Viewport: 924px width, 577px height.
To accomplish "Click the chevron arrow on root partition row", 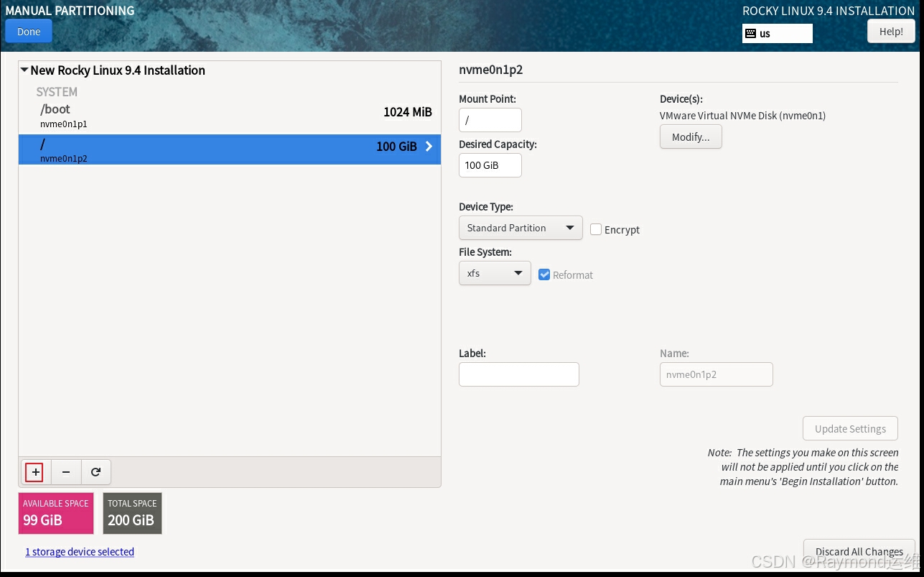I will pos(429,146).
